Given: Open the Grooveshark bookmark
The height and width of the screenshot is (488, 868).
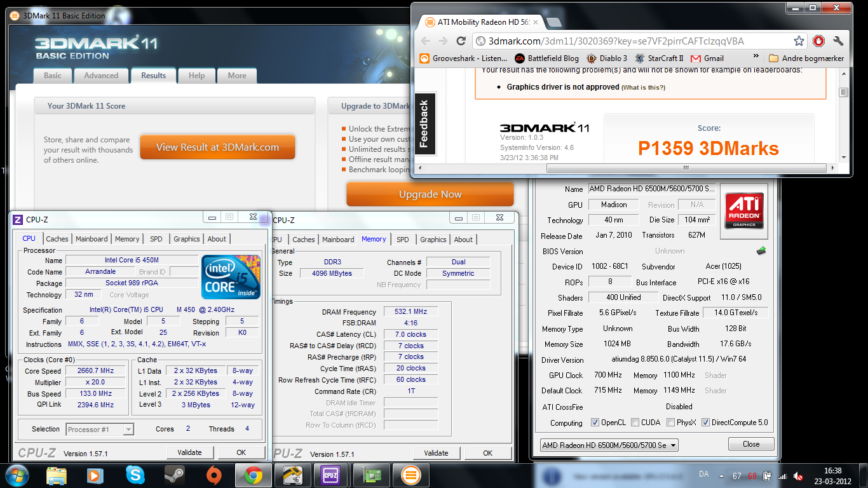Looking at the screenshot, I should (x=463, y=58).
